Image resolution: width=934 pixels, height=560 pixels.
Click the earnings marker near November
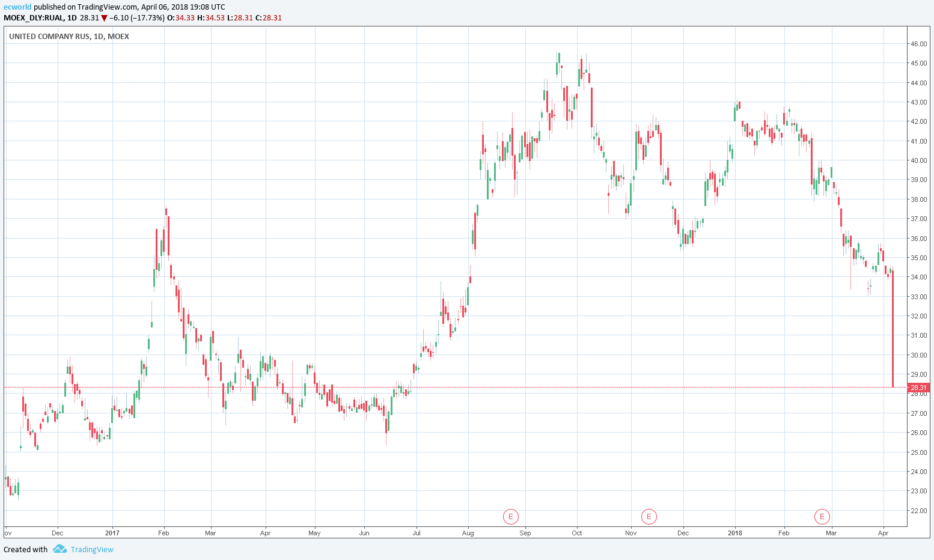tap(649, 516)
